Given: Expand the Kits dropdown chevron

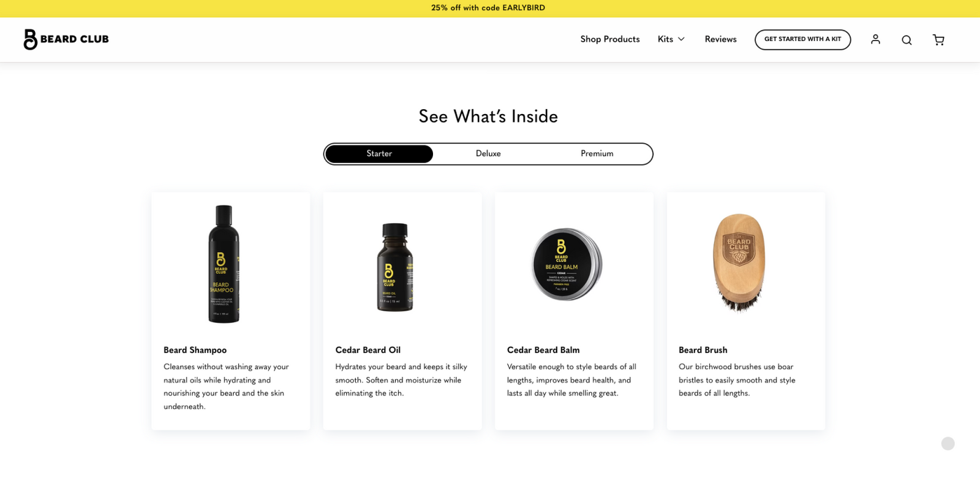Looking at the screenshot, I should (681, 39).
